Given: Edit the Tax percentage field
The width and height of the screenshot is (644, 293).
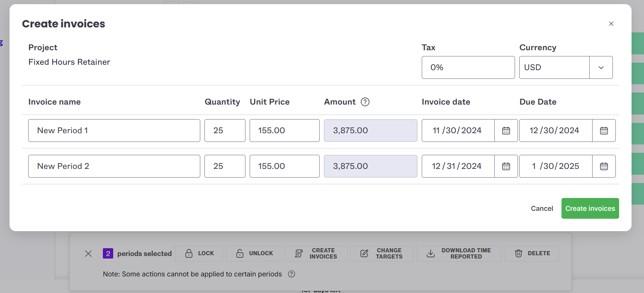Looking at the screenshot, I should click(x=468, y=67).
